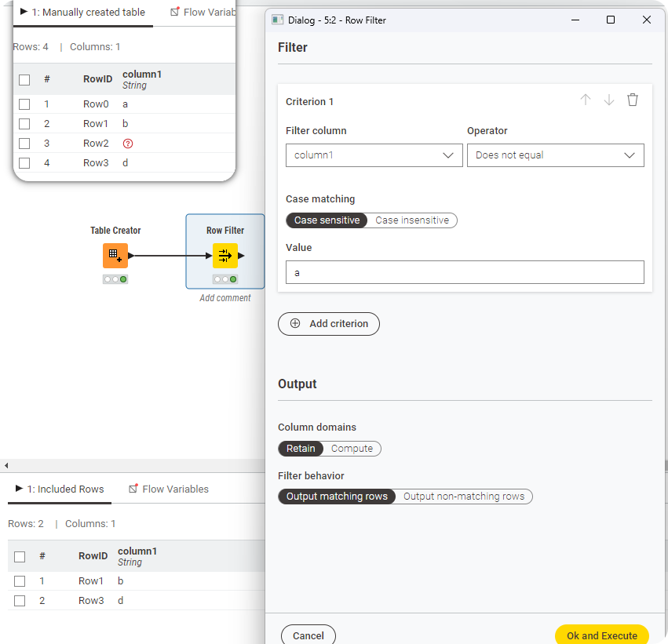This screenshot has width=668, height=644.
Task: Set Column domains to Compute
Action: pos(352,449)
